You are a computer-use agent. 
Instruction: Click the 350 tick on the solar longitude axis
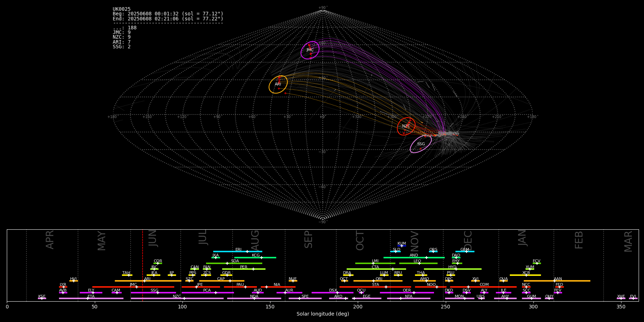621,307
